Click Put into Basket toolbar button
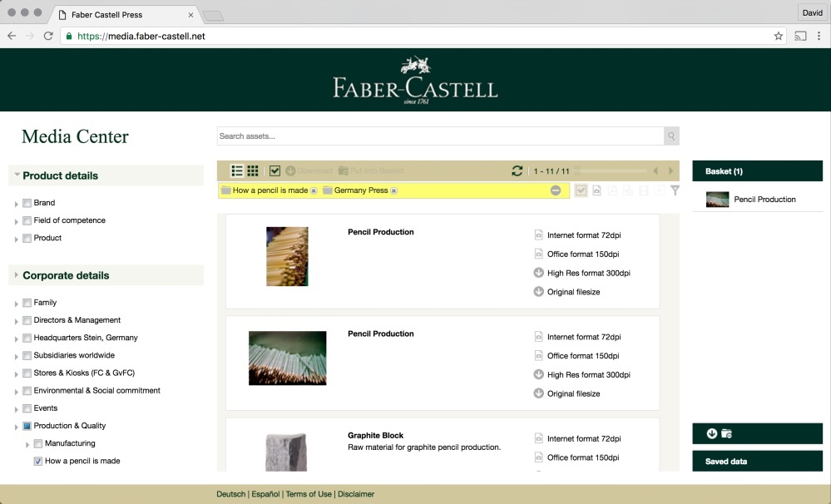Image resolution: width=831 pixels, height=504 pixels. point(371,170)
